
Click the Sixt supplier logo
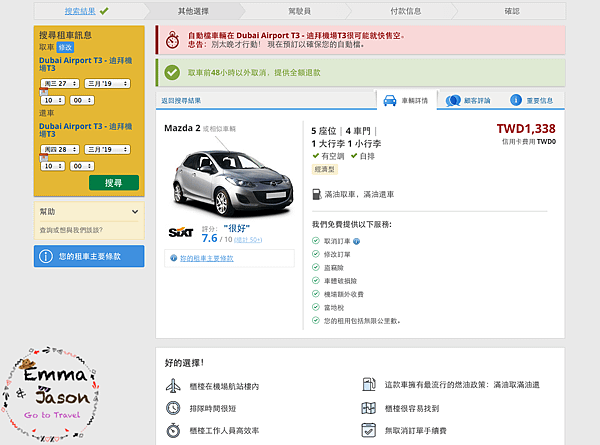click(x=181, y=232)
